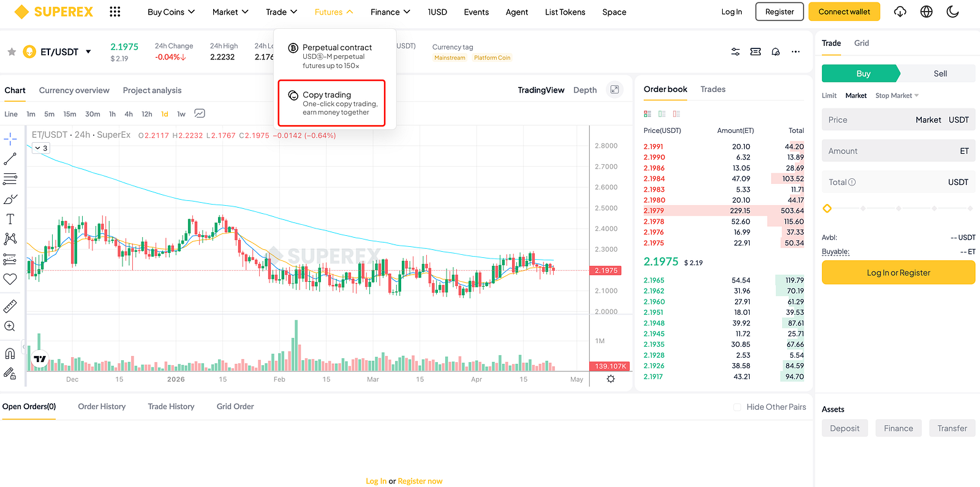
Task: Open the download app icon in the header
Action: [x=900, y=12]
